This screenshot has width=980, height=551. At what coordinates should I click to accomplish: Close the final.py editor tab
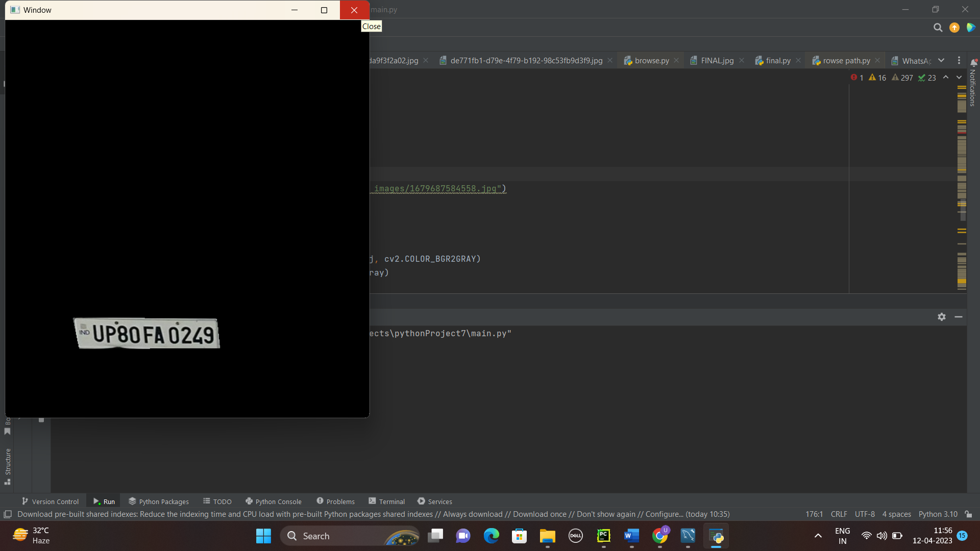[x=798, y=60]
